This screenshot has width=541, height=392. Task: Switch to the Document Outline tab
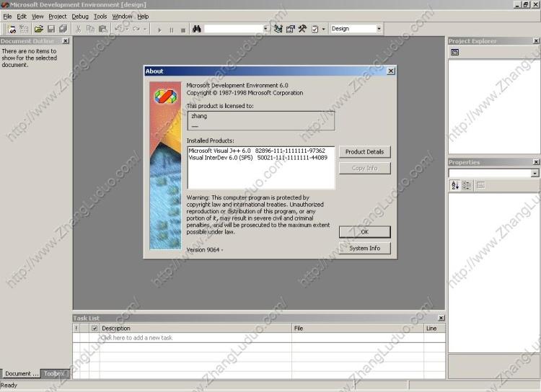[22, 374]
